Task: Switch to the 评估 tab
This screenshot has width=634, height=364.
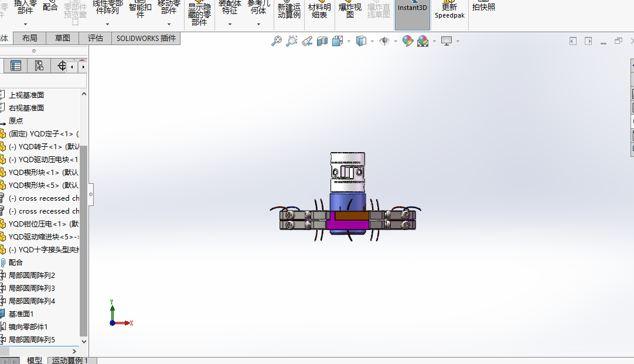Action: point(96,39)
